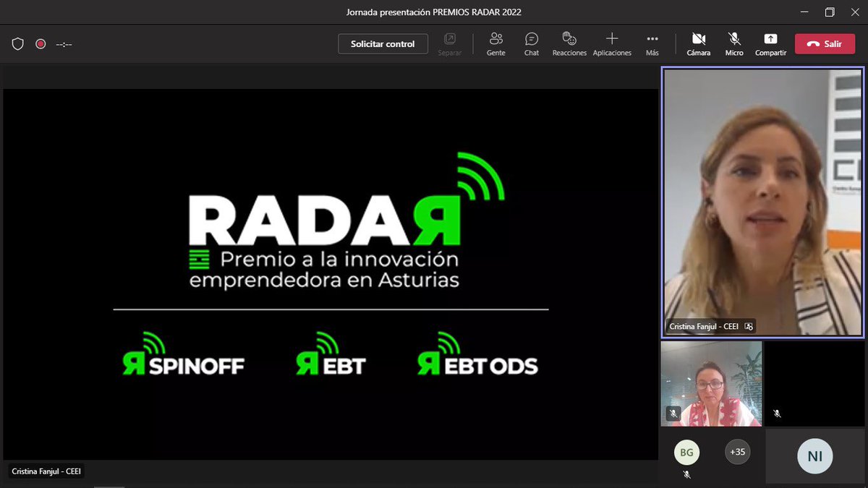Click the muted mic below the BG avatar
Screen dimensions: 868x488
686,474
